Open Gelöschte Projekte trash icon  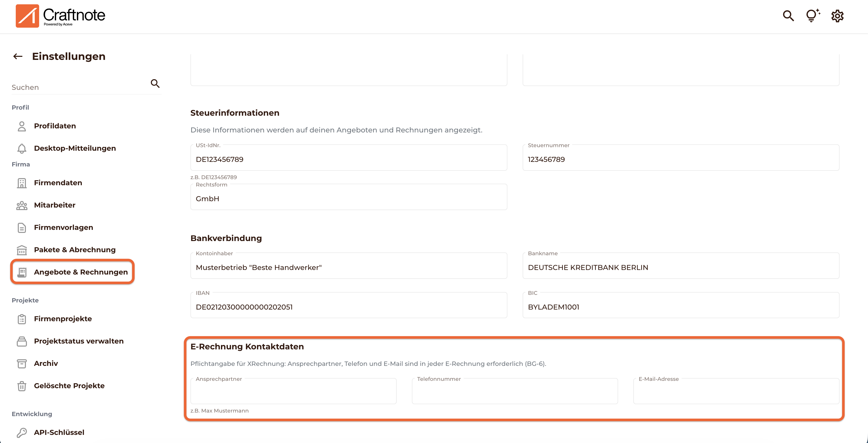pyautogui.click(x=22, y=386)
